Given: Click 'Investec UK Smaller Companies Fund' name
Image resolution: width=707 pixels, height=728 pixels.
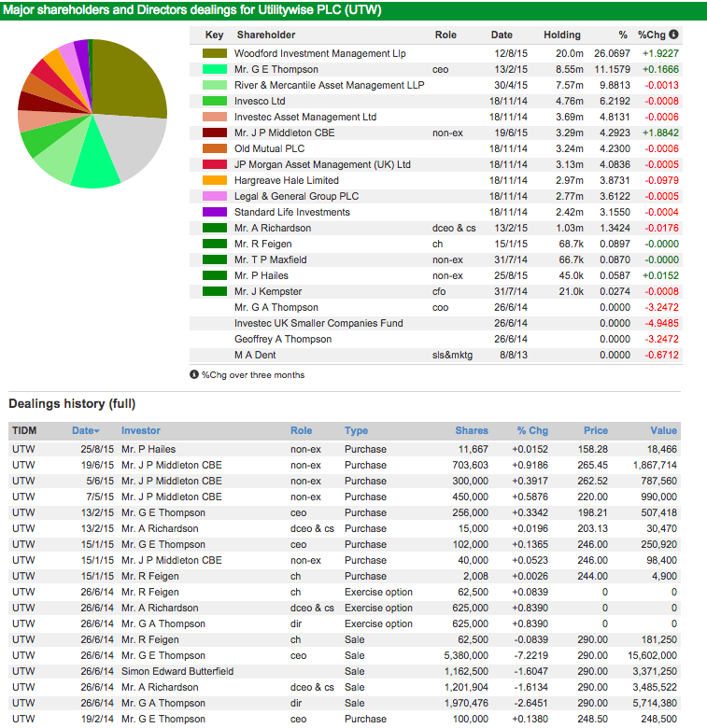Looking at the screenshot, I should (318, 323).
